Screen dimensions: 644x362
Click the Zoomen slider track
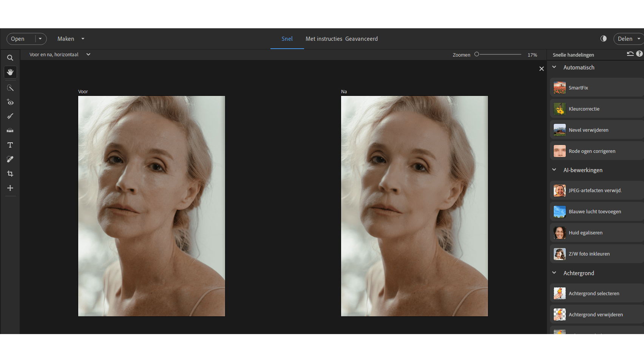tap(499, 54)
